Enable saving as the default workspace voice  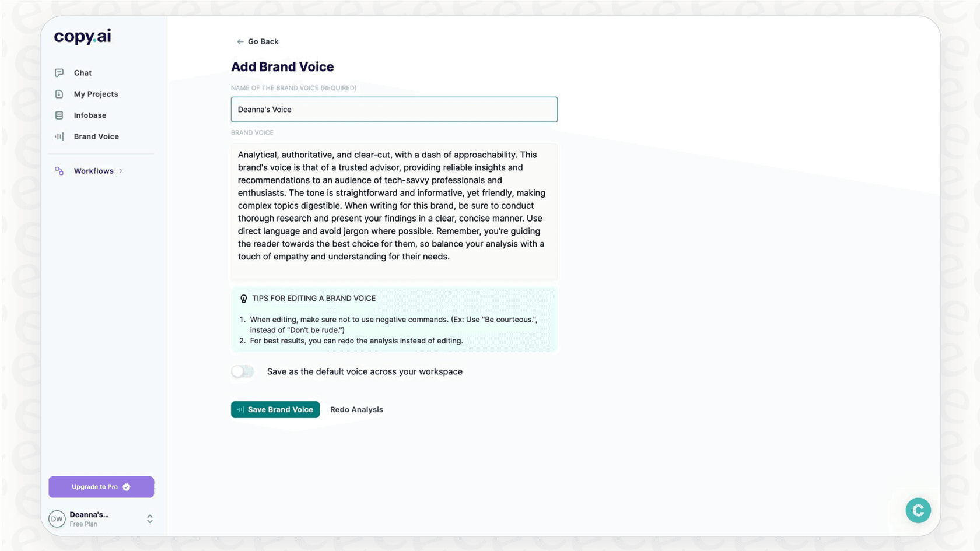pos(242,371)
